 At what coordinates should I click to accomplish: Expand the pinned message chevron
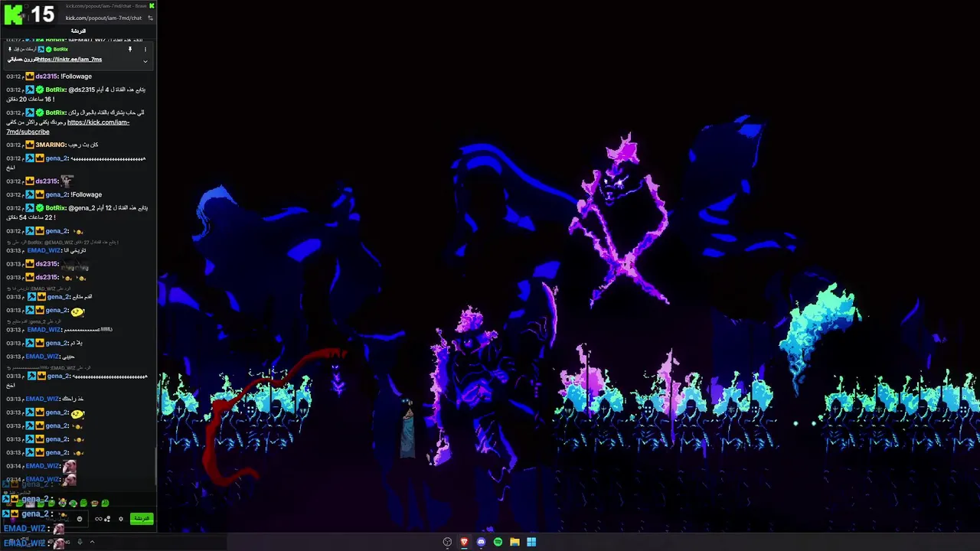(145, 60)
